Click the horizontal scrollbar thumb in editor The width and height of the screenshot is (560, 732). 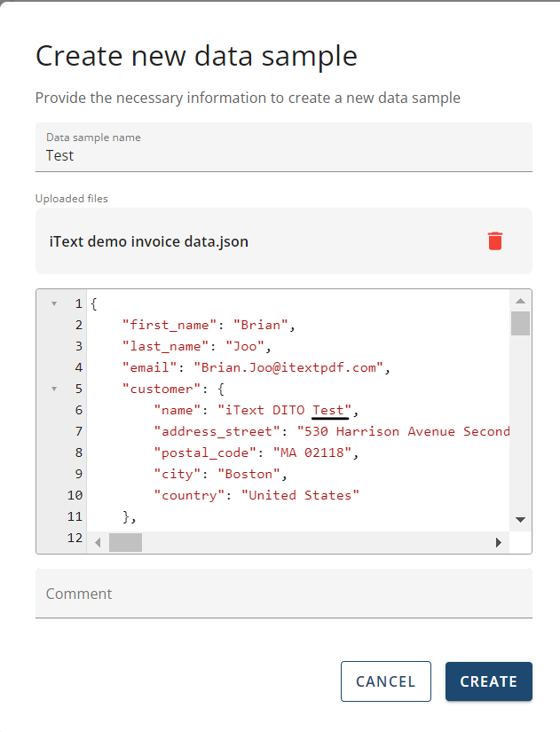click(125, 542)
